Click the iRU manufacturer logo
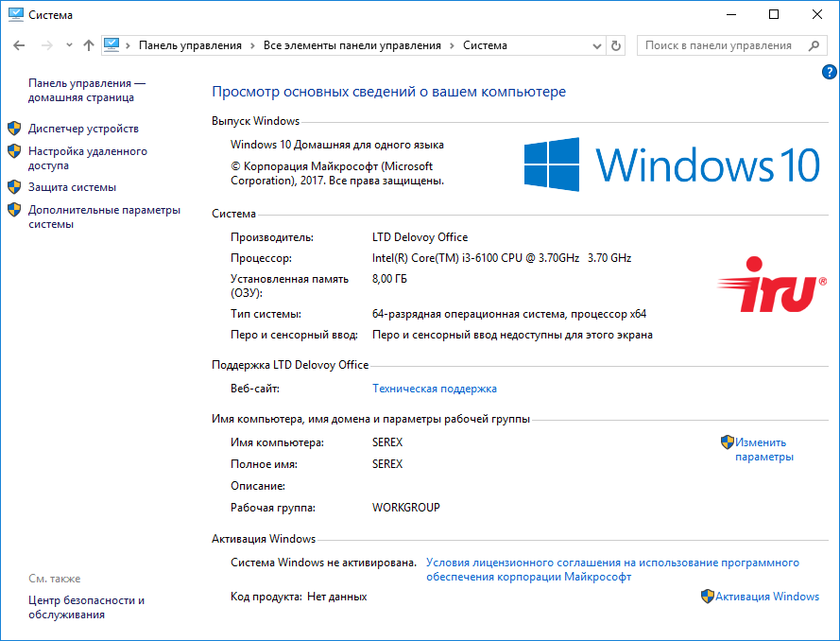The width and height of the screenshot is (840, 641). coord(771,285)
